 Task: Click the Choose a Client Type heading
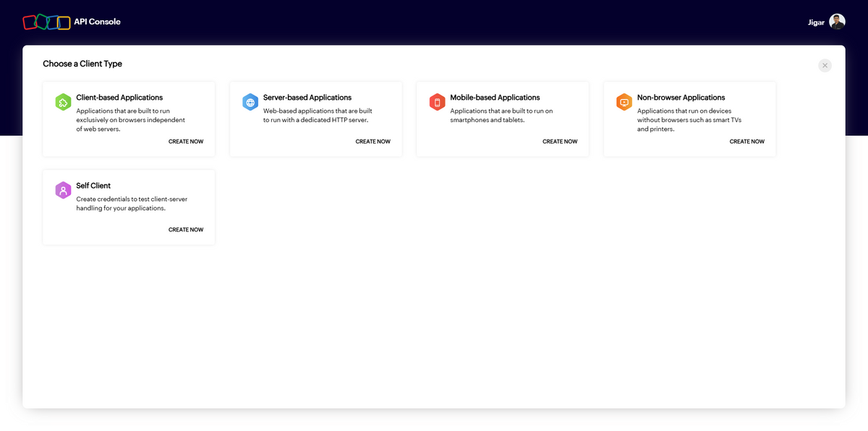click(x=82, y=64)
